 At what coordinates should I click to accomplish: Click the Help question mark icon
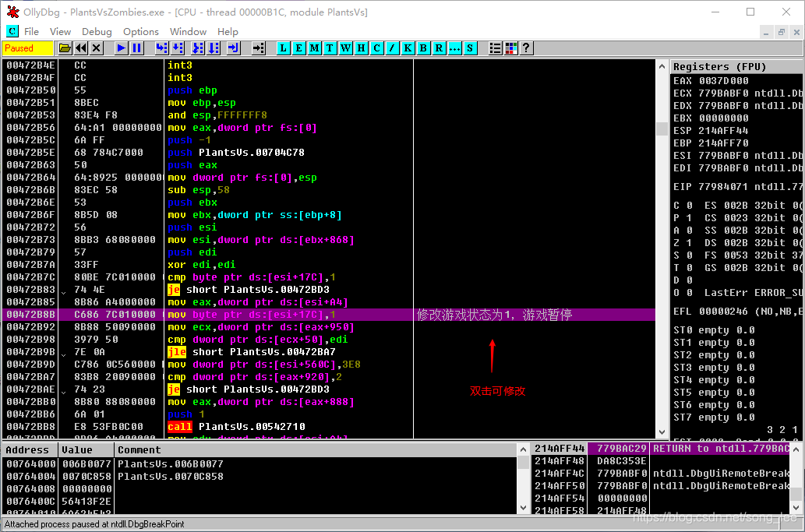coord(526,48)
